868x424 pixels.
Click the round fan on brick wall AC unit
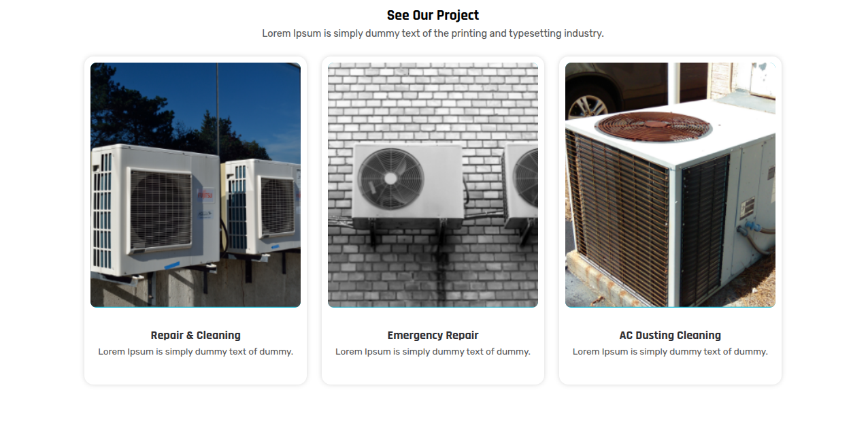click(x=390, y=178)
